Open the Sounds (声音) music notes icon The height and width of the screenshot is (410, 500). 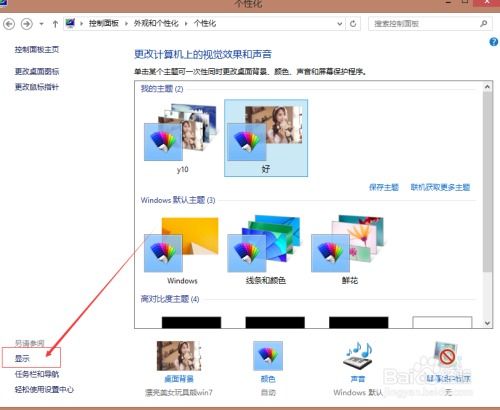click(357, 355)
